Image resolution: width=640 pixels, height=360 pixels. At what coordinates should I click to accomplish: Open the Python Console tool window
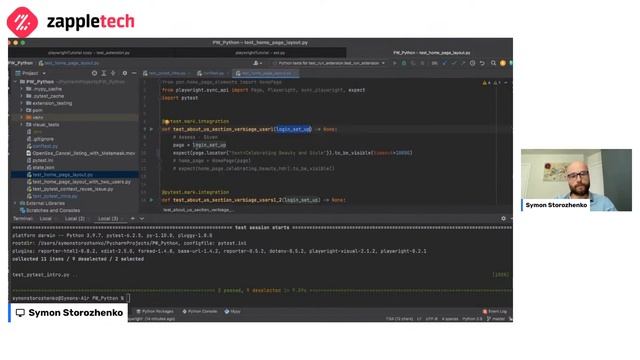tap(200, 311)
